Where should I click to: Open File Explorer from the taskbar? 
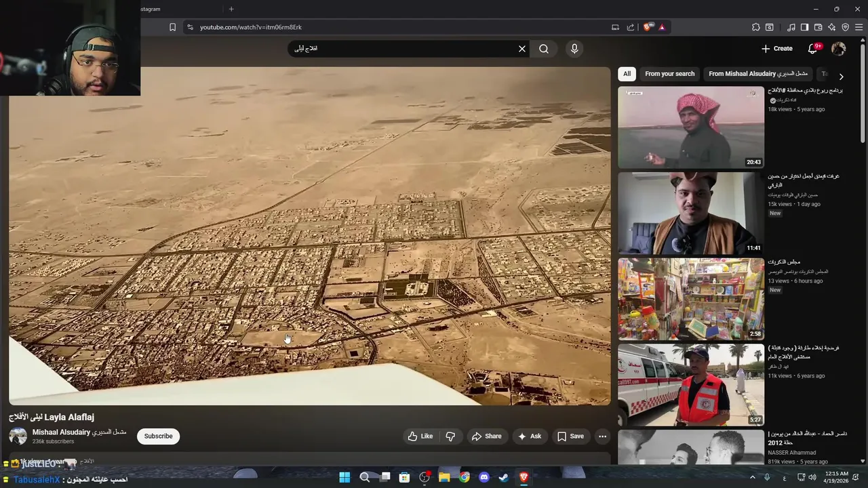[x=444, y=477]
